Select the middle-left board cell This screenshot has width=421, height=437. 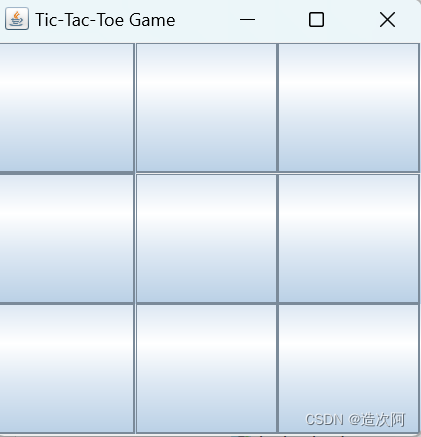point(67,239)
